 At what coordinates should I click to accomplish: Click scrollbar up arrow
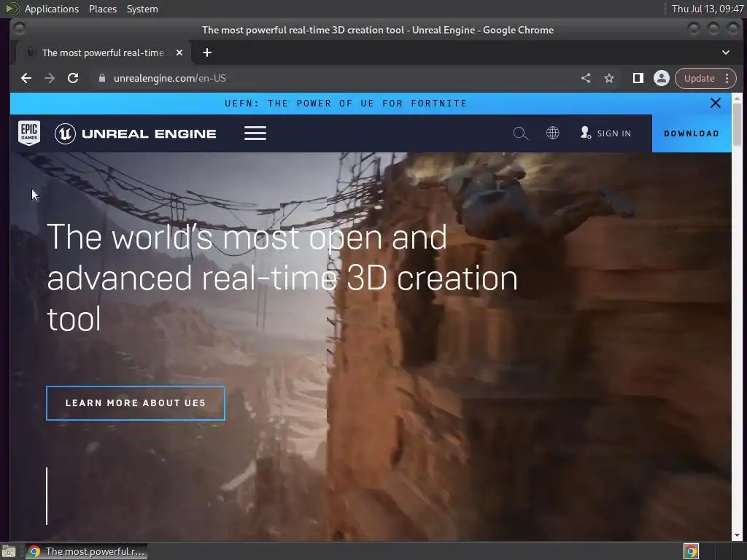(737, 98)
